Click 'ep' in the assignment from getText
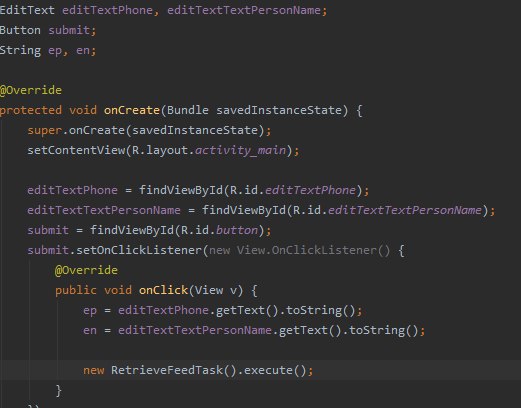 point(90,311)
